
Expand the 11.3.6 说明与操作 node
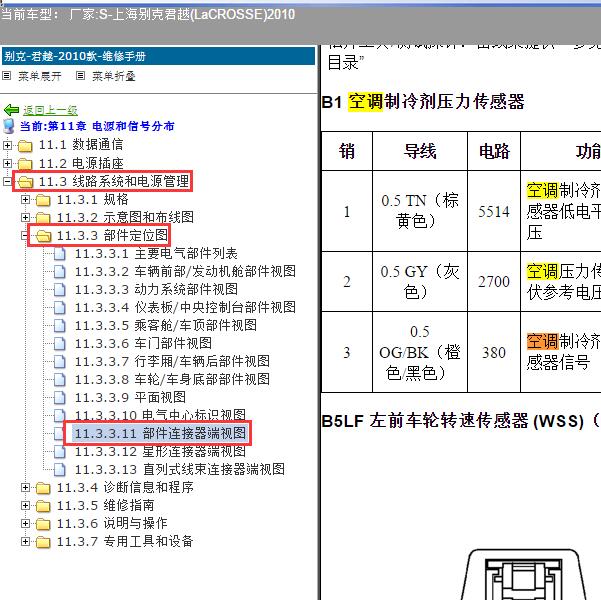click(x=25, y=523)
